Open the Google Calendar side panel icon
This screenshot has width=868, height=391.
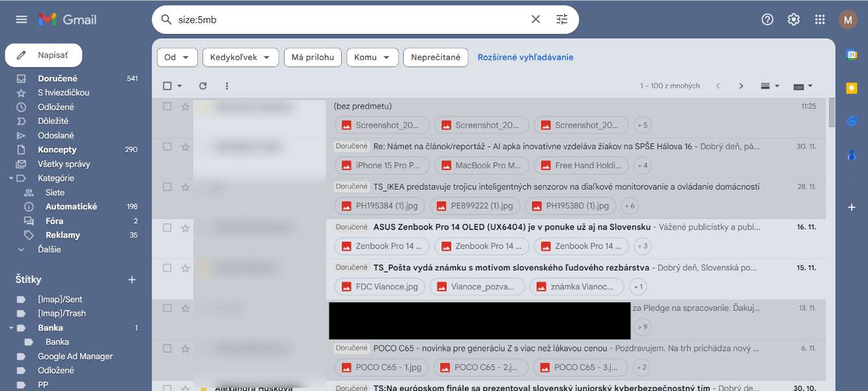click(852, 55)
